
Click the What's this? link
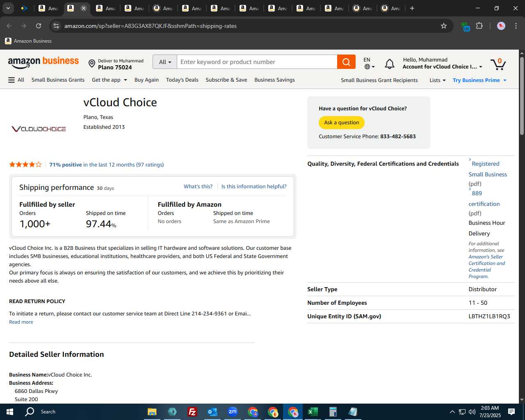[x=198, y=187]
